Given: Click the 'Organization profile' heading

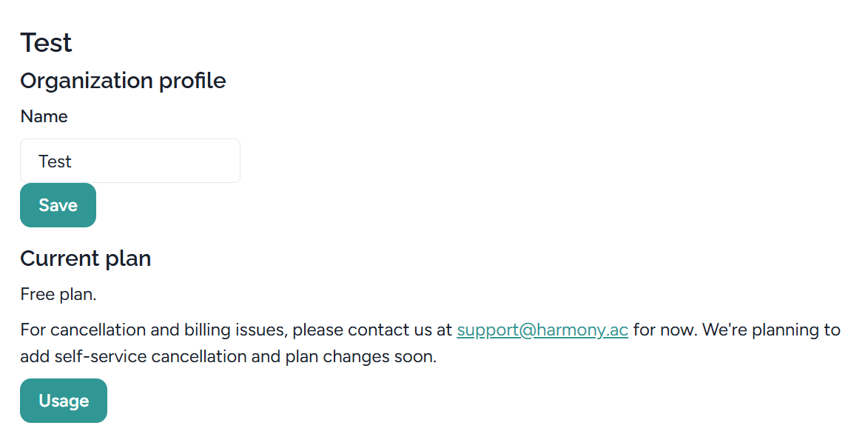Looking at the screenshot, I should (123, 80).
